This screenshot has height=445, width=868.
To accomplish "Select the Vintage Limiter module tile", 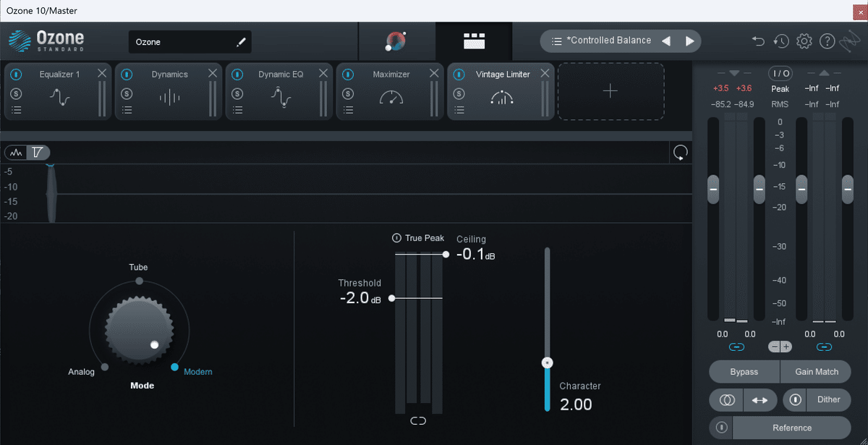I will coord(501,91).
